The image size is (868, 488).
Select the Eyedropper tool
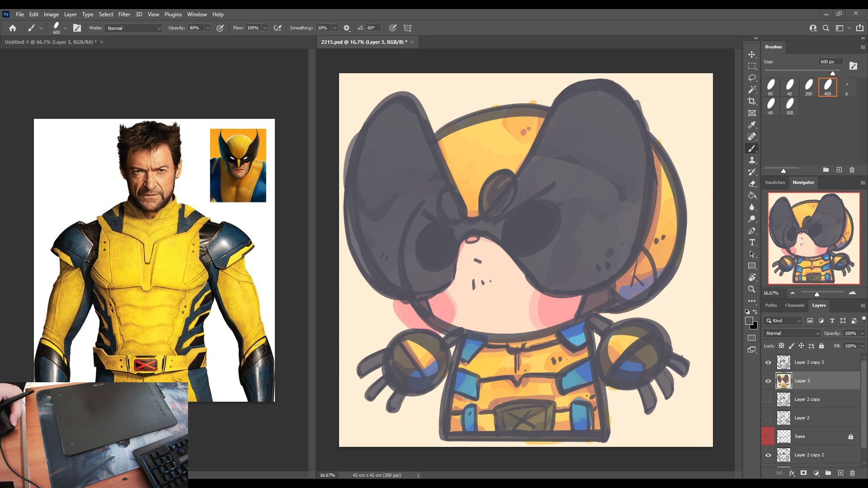coord(752,125)
